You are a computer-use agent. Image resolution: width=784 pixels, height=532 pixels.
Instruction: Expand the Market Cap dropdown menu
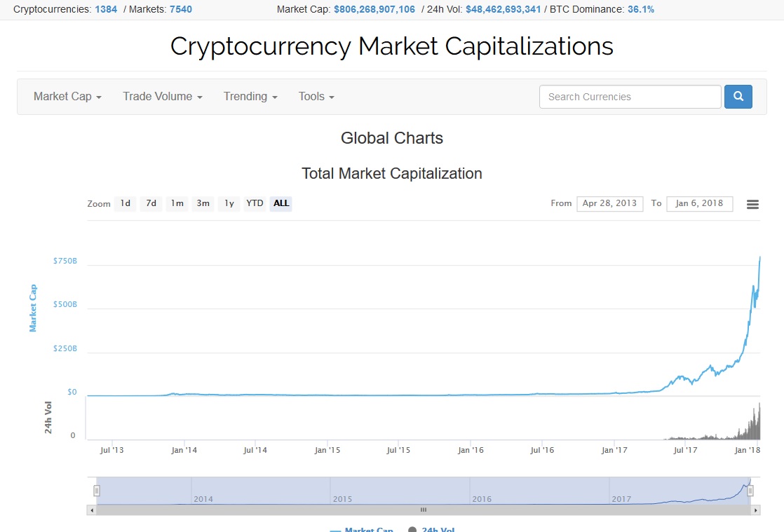click(67, 97)
